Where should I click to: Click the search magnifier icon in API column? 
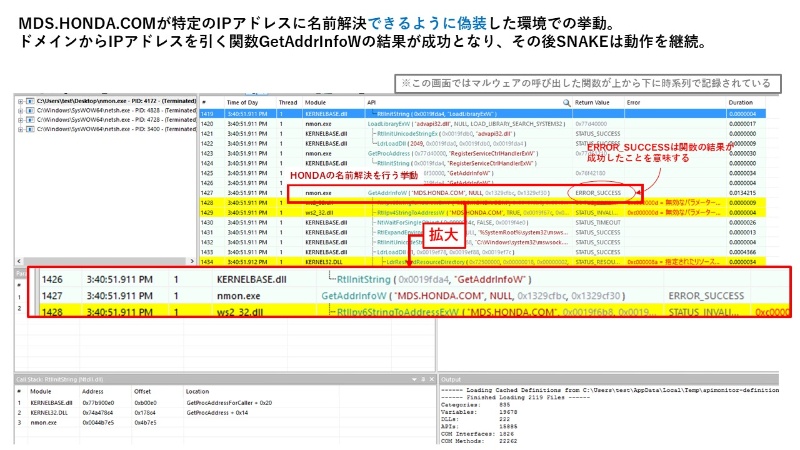pos(566,103)
